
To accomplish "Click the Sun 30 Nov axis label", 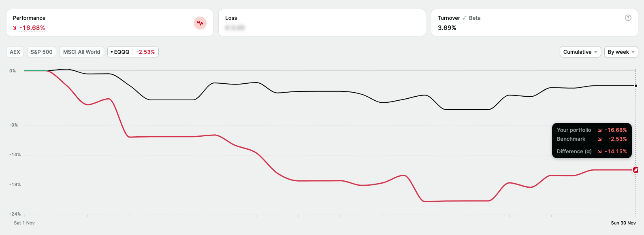I will pyautogui.click(x=623, y=223).
